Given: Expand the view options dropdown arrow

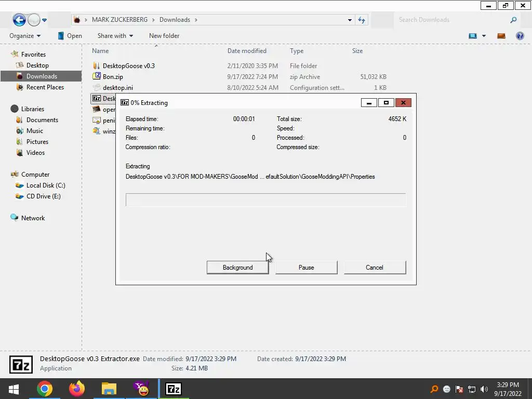Looking at the screenshot, I should [x=484, y=36].
